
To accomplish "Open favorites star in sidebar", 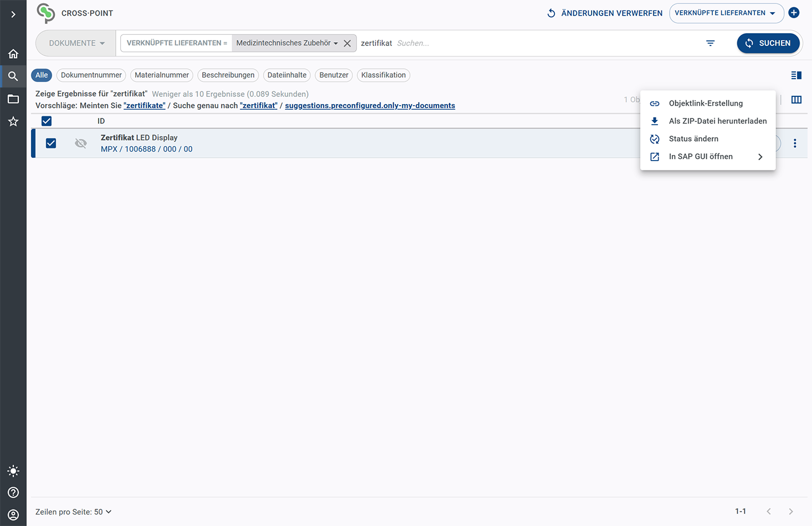I will point(13,121).
